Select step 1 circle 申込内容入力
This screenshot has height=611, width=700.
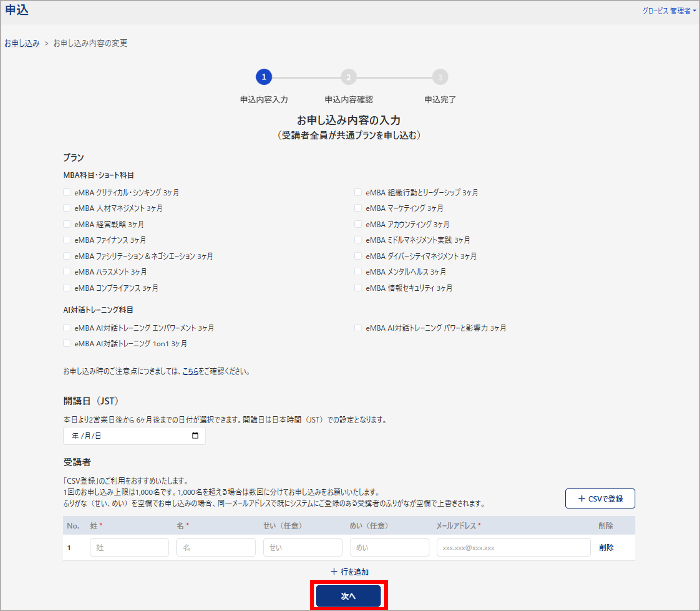coord(264,77)
